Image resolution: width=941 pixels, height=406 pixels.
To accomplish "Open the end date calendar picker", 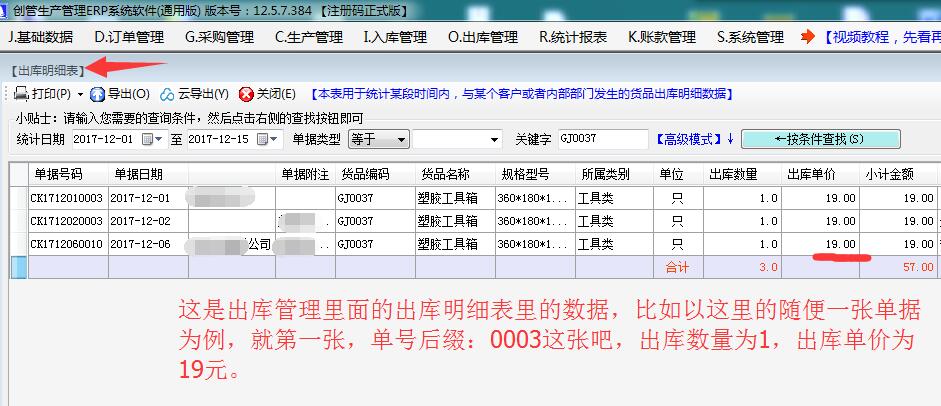I will (264, 139).
